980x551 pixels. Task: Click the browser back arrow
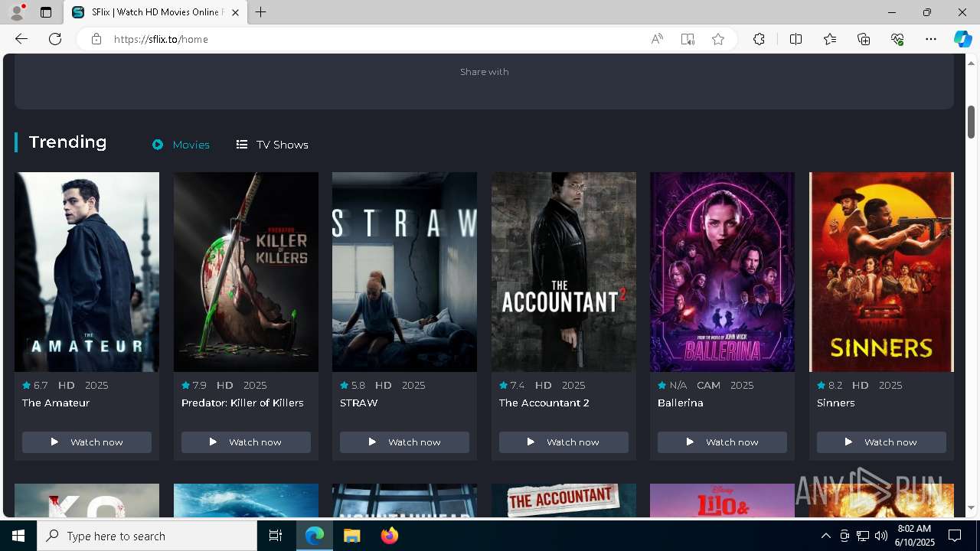tap(21, 39)
